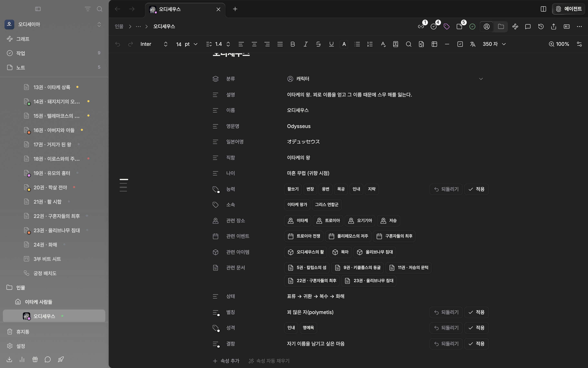Toggle the character properties view button
Image resolution: width=588 pixels, height=368 pixels.
487,27
